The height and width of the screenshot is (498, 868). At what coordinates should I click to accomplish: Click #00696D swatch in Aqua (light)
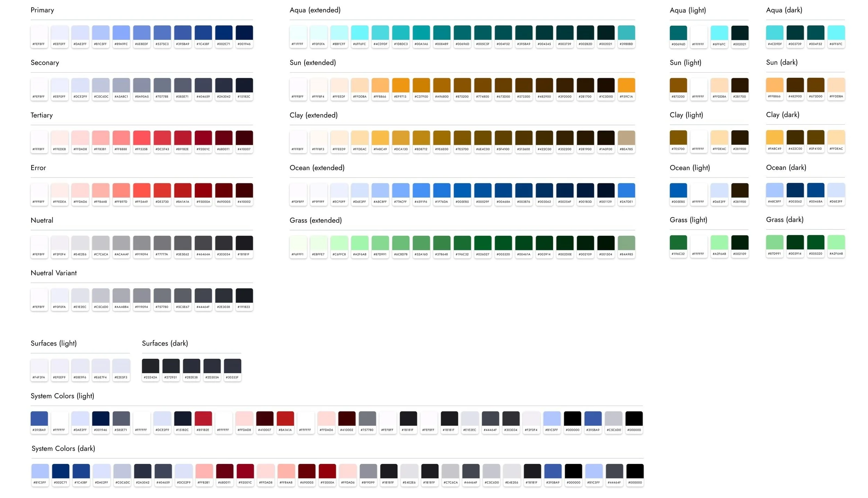678,33
